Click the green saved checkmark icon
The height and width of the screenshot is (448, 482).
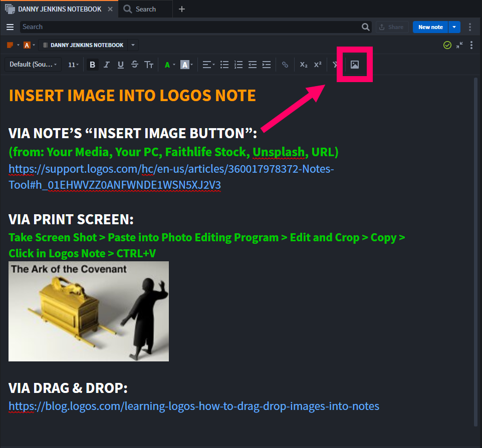point(447,45)
